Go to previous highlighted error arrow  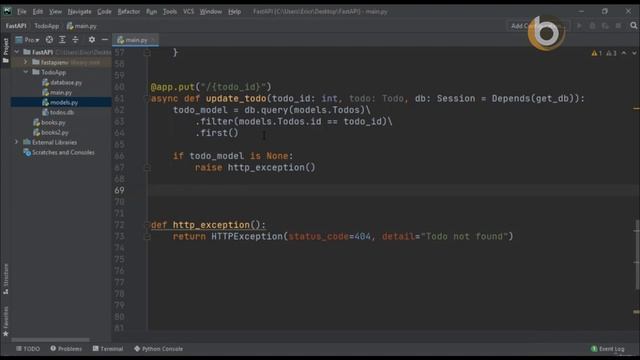click(624, 53)
